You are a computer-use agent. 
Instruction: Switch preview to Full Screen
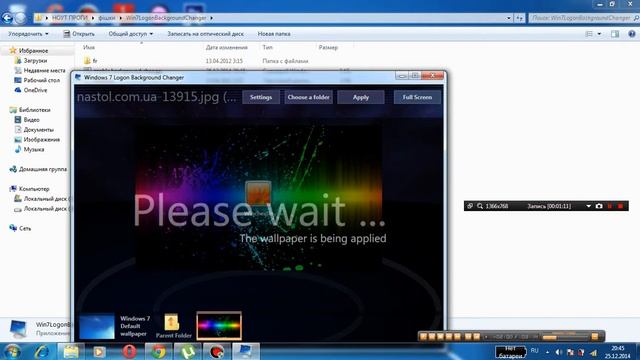[417, 97]
